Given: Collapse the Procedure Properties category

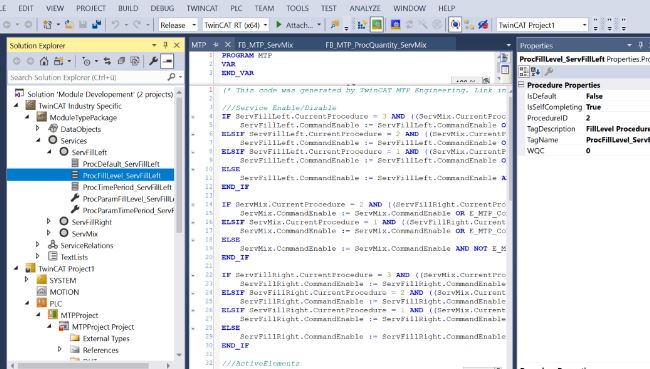Looking at the screenshot, I should pyautogui.click(x=521, y=85).
